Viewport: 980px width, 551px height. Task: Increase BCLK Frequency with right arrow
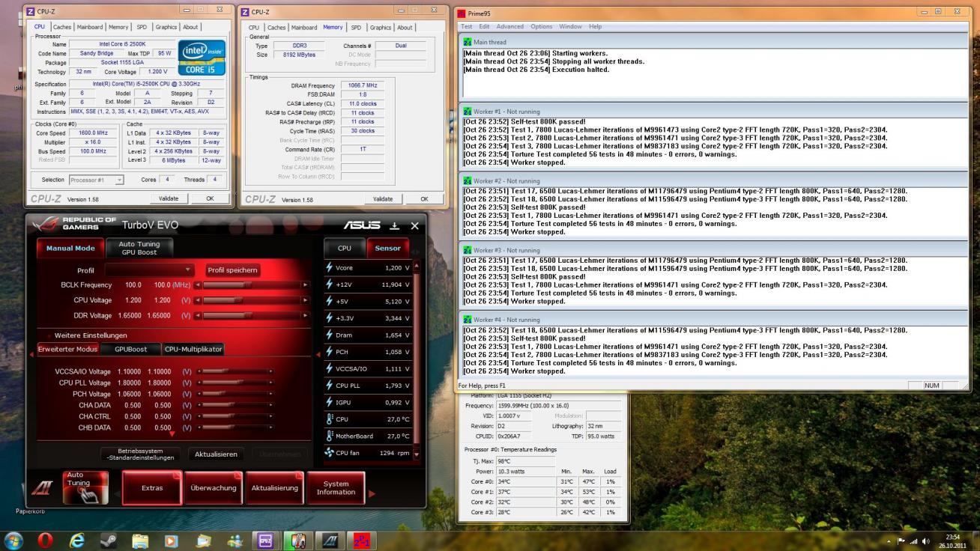[x=306, y=284]
